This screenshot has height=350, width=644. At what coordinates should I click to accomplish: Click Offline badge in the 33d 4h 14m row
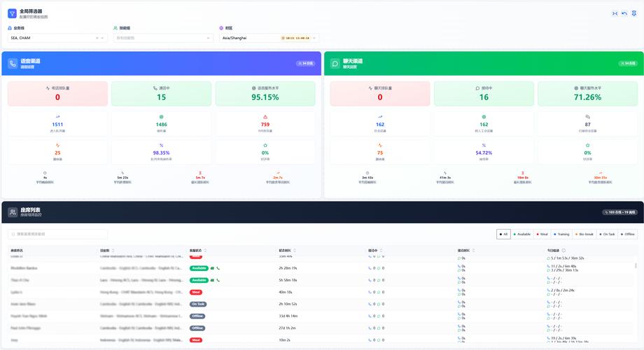[x=197, y=316]
